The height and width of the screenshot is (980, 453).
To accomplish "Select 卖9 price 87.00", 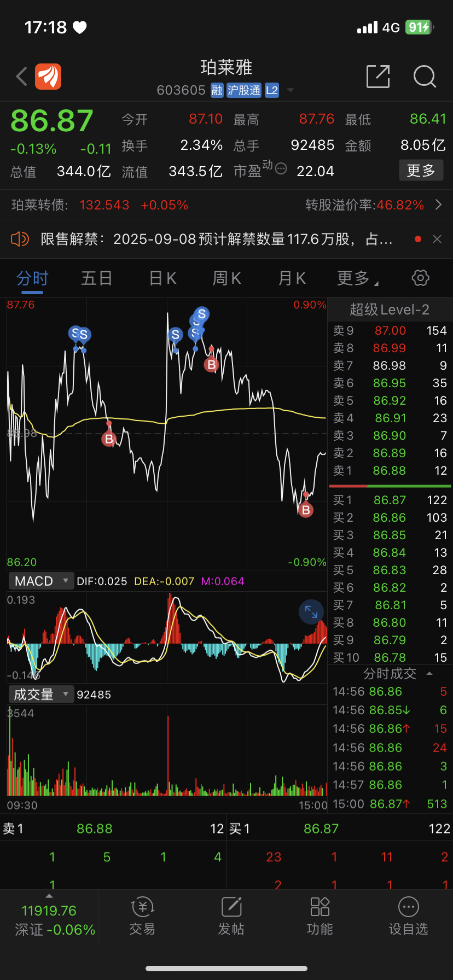I will point(390,330).
